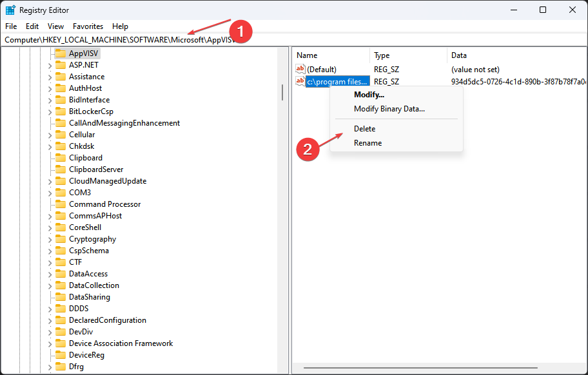Image resolution: width=588 pixels, height=375 pixels.
Task: Click the CspSchema folder icon
Action: pos(61,251)
